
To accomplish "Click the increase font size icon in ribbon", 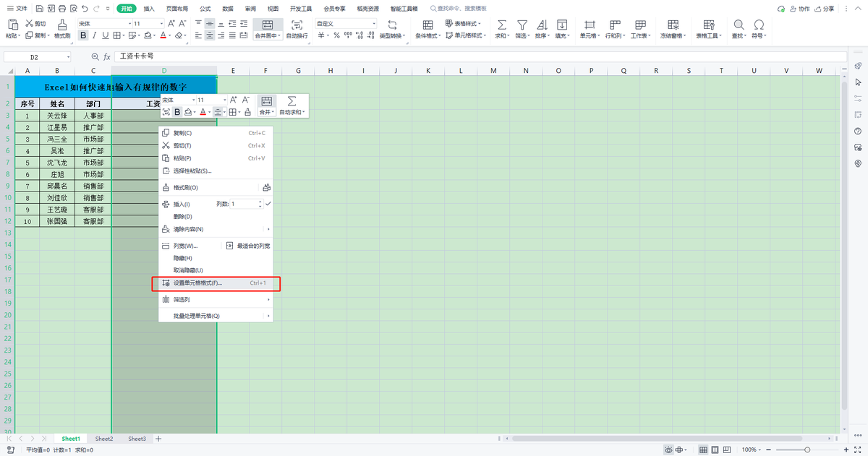I will pos(171,24).
